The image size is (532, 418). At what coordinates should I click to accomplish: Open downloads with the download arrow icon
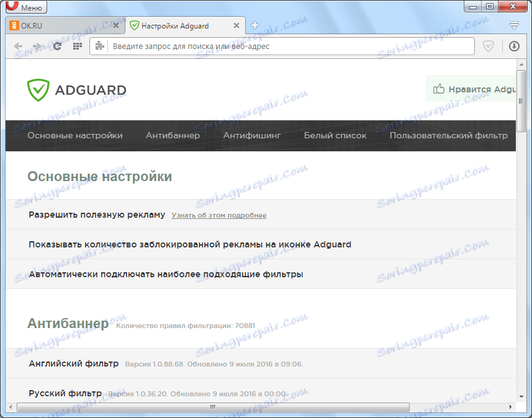(x=514, y=46)
